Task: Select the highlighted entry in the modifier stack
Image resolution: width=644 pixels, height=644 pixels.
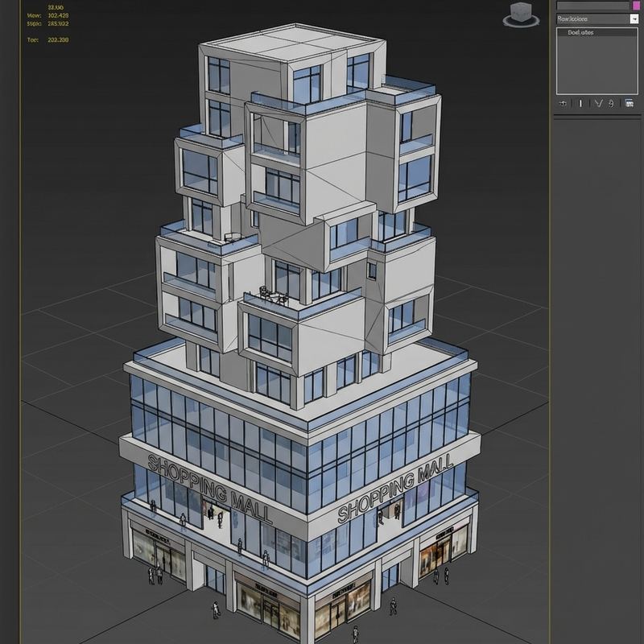Action: click(597, 32)
